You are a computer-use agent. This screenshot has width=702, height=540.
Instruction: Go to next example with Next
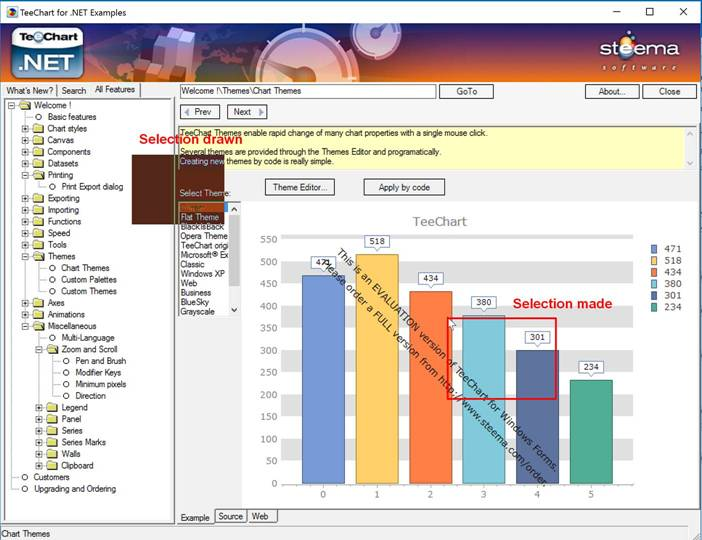[x=247, y=112]
